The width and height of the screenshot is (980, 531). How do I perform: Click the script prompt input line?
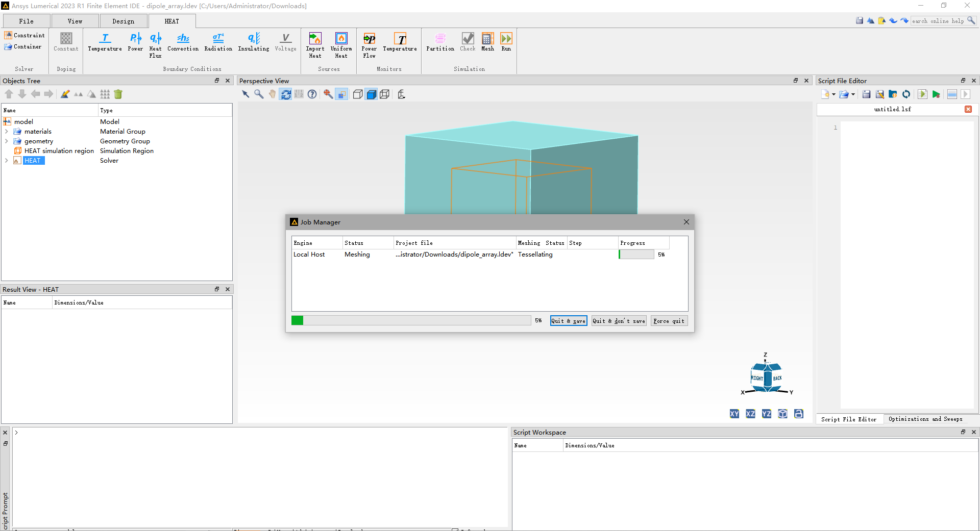tap(260, 433)
